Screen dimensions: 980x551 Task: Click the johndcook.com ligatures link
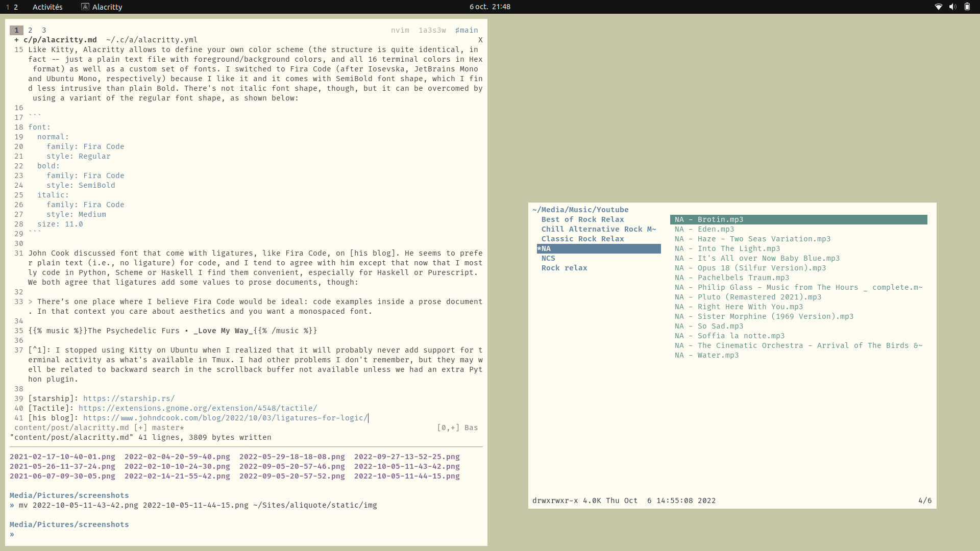[225, 418]
